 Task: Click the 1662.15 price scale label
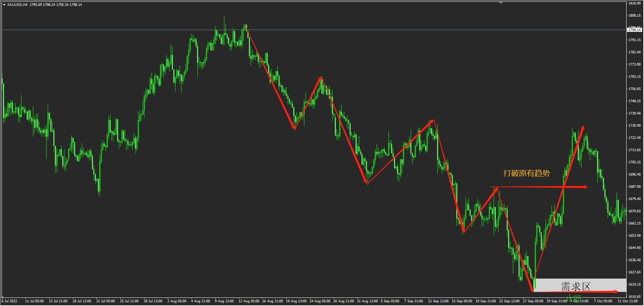pos(635,223)
